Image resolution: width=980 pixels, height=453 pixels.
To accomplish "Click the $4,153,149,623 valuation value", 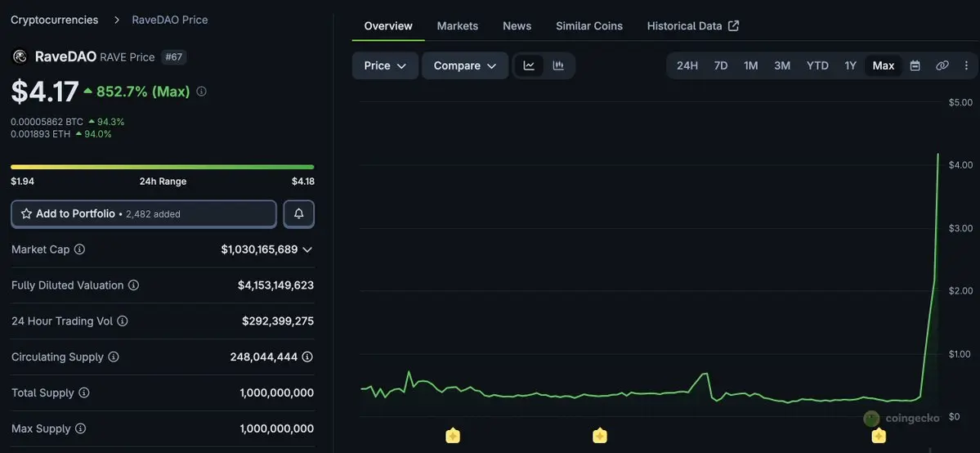I will coord(275,285).
